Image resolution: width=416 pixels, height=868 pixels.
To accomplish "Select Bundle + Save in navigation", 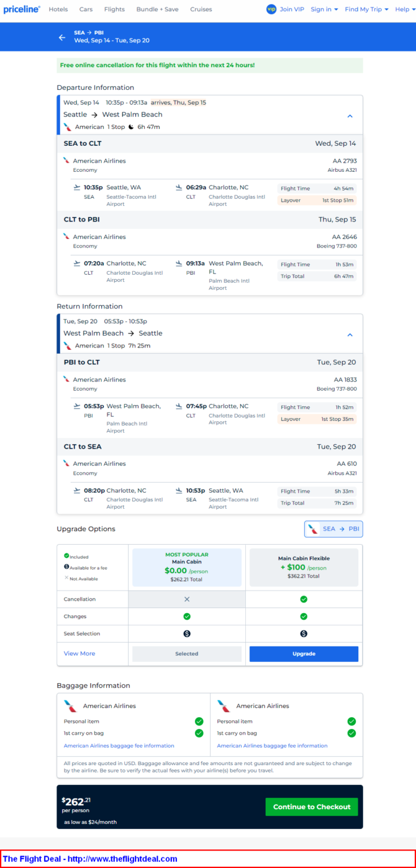I will coord(157,9).
